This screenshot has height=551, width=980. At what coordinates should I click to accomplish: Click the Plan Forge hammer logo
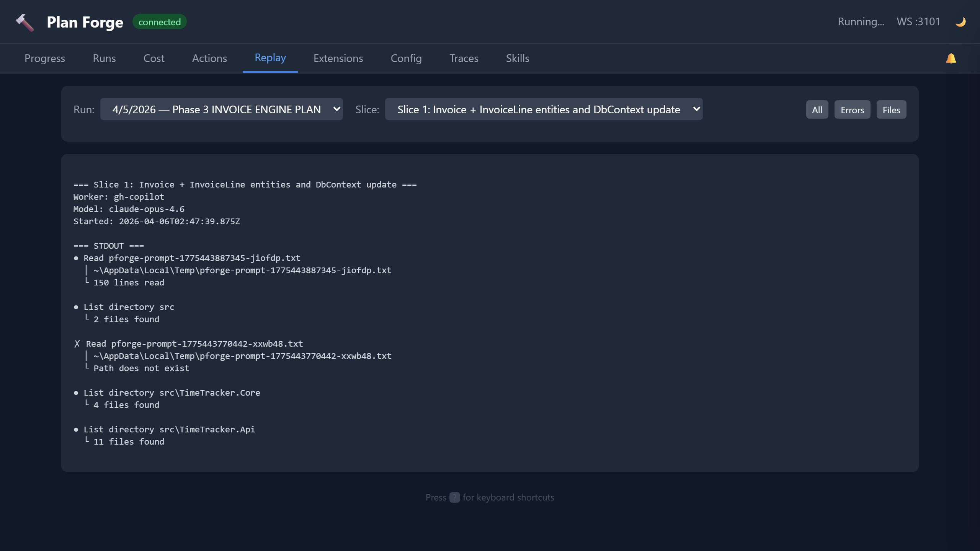[x=25, y=22]
